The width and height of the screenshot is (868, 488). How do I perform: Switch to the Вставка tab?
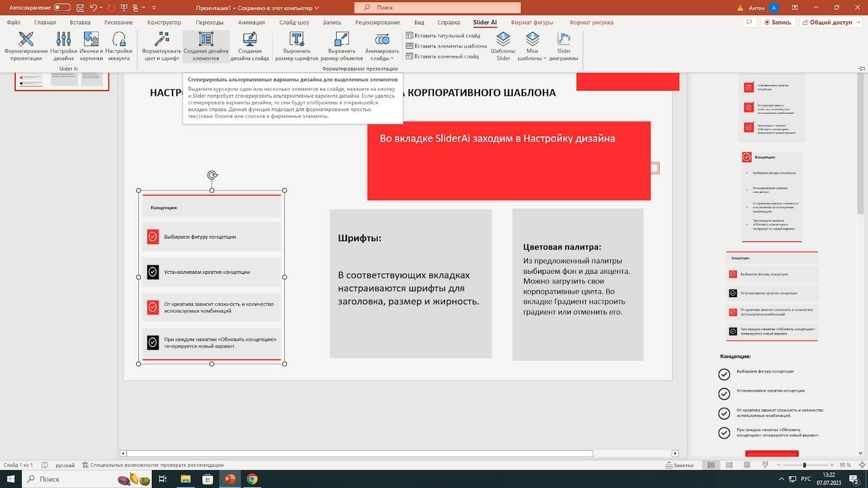[x=80, y=22]
